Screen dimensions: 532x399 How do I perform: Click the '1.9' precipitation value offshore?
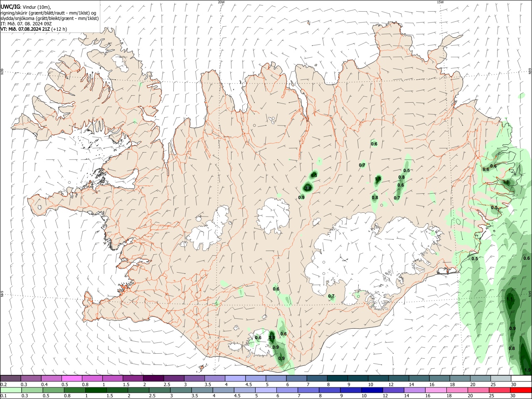(x=527, y=370)
